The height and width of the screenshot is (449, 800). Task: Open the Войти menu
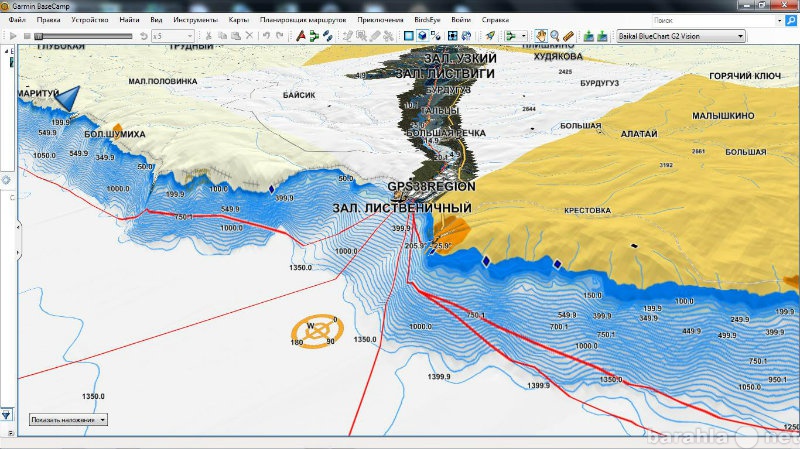coord(461,20)
